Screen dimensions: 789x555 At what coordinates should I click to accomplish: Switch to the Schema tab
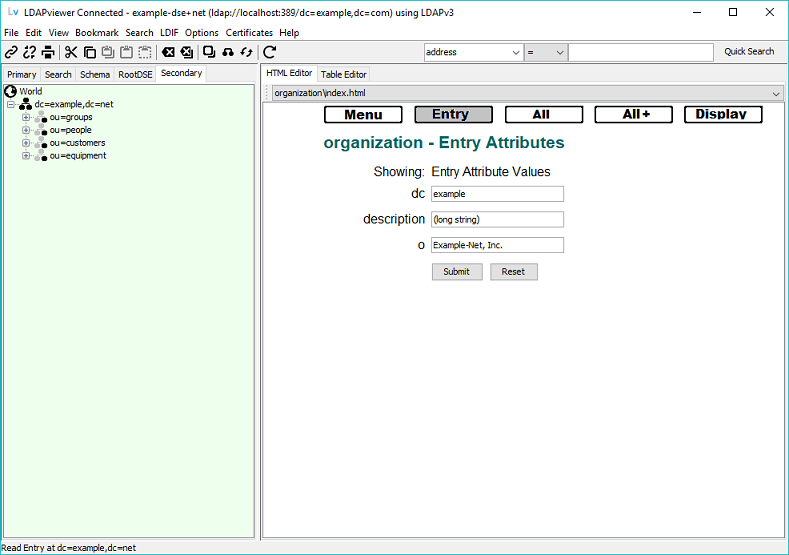point(95,74)
